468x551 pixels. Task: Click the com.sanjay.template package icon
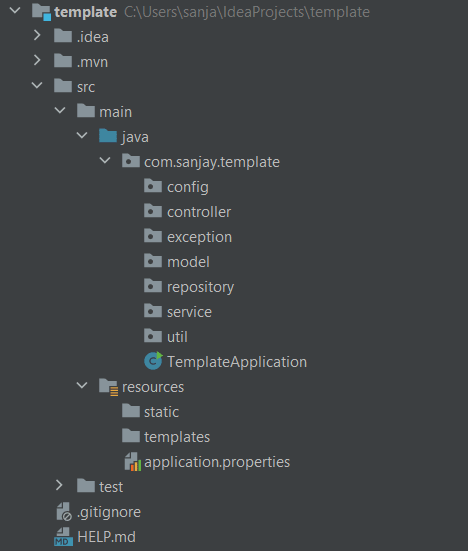131,161
